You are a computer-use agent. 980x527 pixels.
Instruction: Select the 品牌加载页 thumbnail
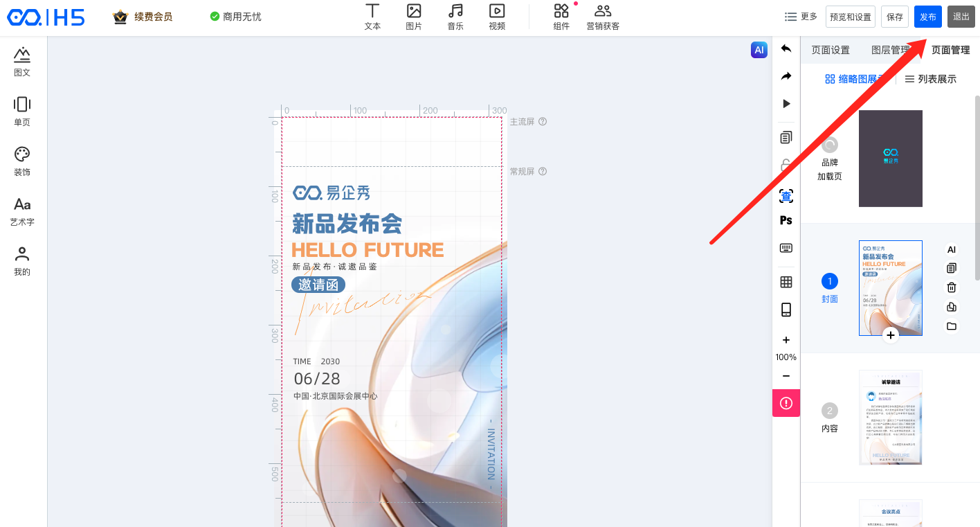click(891, 158)
